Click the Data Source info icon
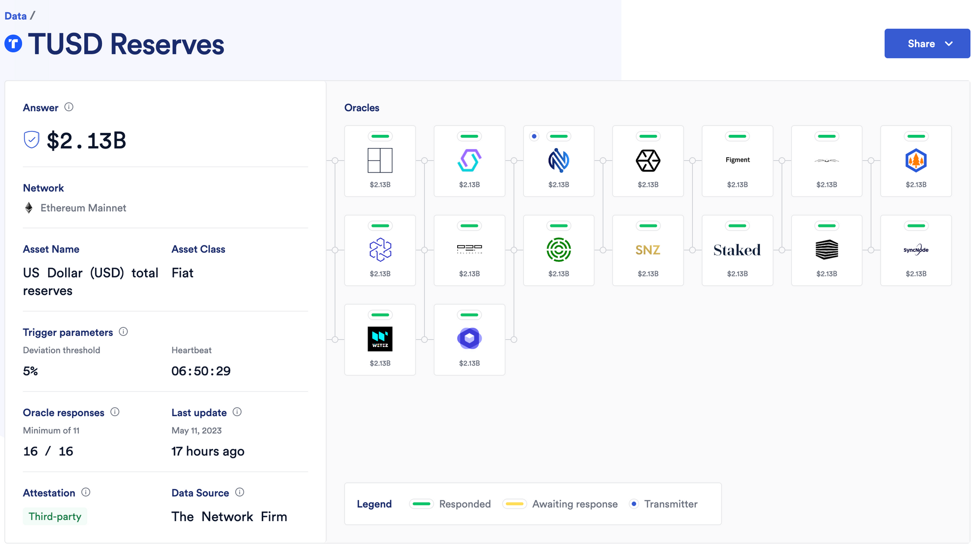Viewport: 980px width, 548px height. tap(240, 492)
